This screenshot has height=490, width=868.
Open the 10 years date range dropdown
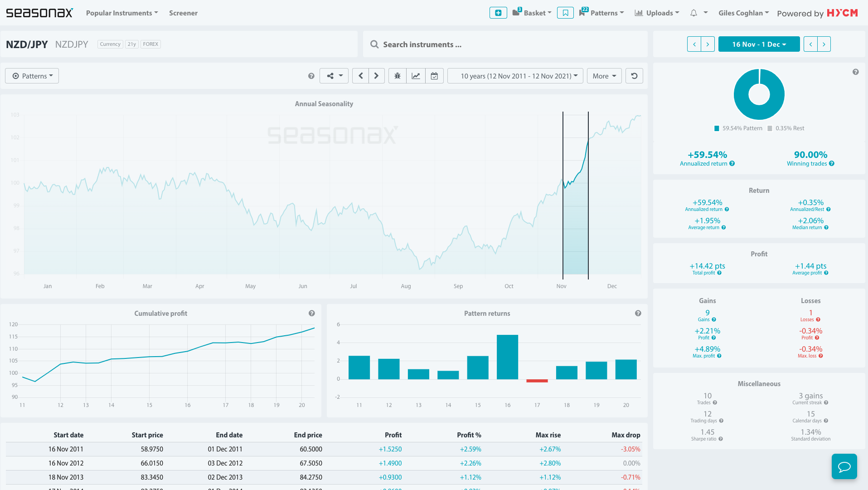pos(515,76)
